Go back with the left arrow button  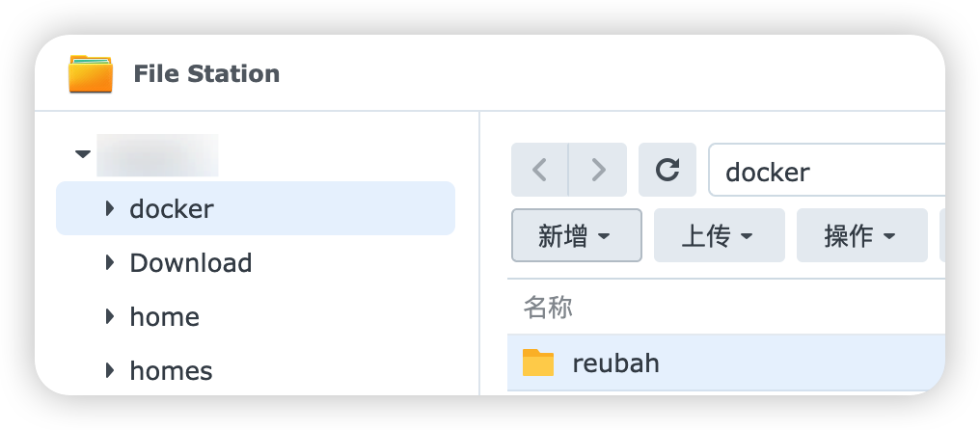[x=540, y=171]
